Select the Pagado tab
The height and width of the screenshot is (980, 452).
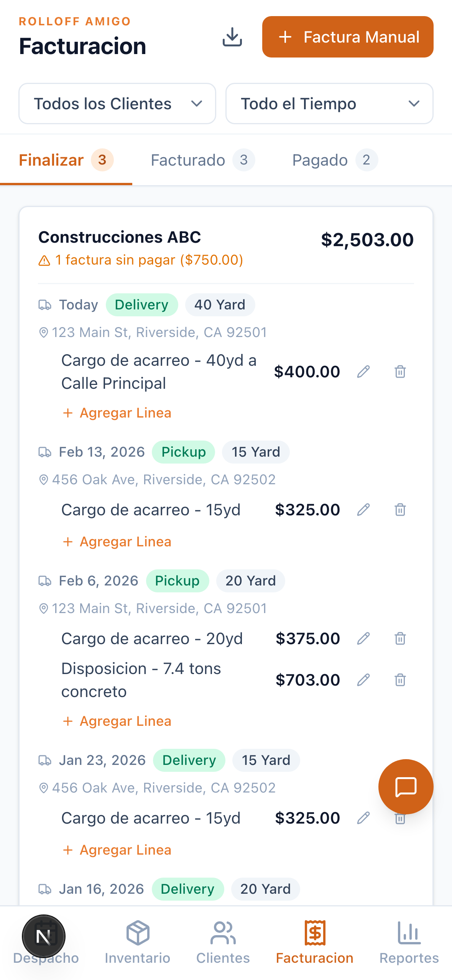pos(335,160)
